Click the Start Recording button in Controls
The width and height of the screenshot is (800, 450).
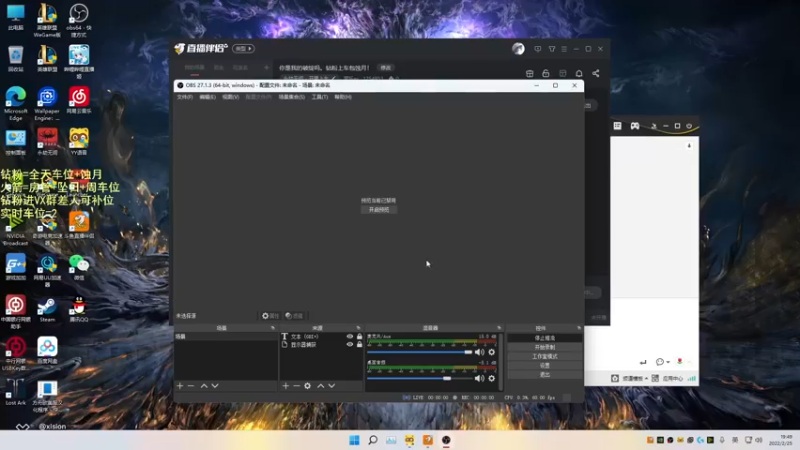(545, 347)
